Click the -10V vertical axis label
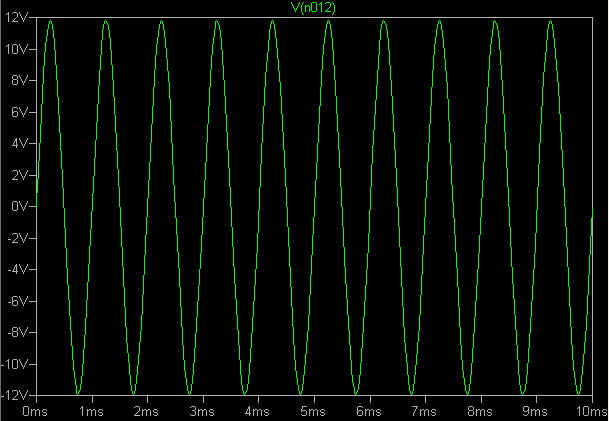Viewport: 609px width, 421px height. (x=15, y=364)
